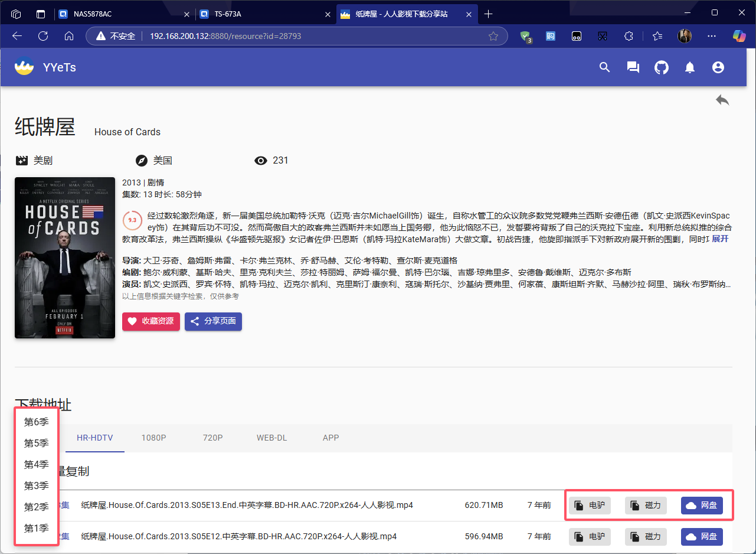Click the YYeTs logo icon

tap(24, 67)
